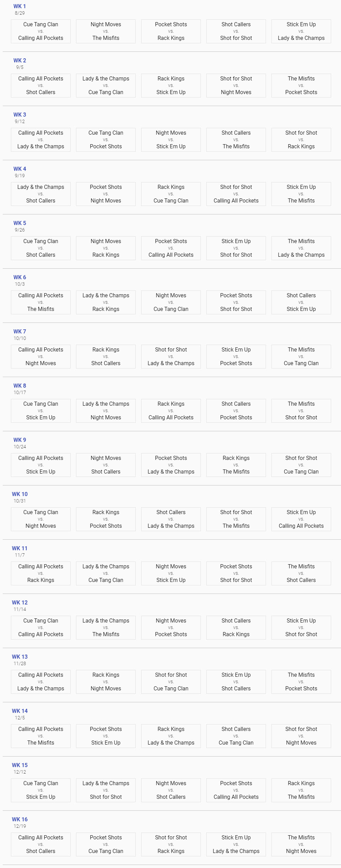Open WK 13 Shot for Shot vs. Cue Tang Clan
The width and height of the screenshot is (341, 868).
(x=171, y=682)
